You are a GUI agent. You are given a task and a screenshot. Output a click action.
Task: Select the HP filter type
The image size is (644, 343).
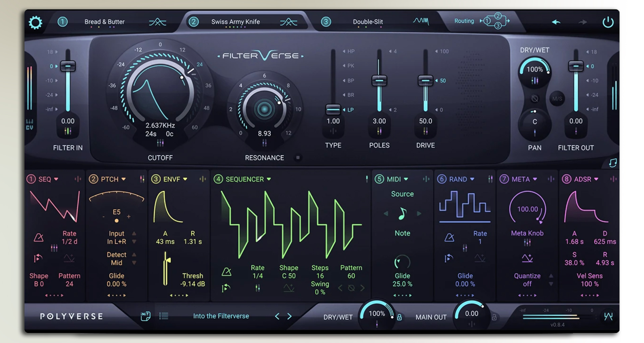pyautogui.click(x=349, y=51)
